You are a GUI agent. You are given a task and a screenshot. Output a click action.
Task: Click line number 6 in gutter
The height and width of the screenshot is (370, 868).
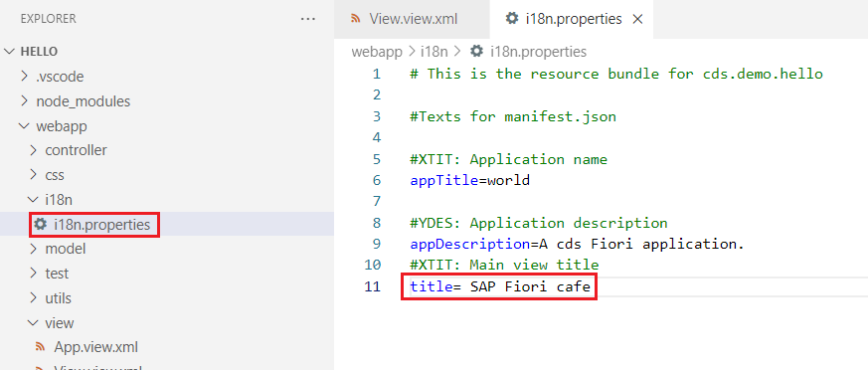point(377,181)
